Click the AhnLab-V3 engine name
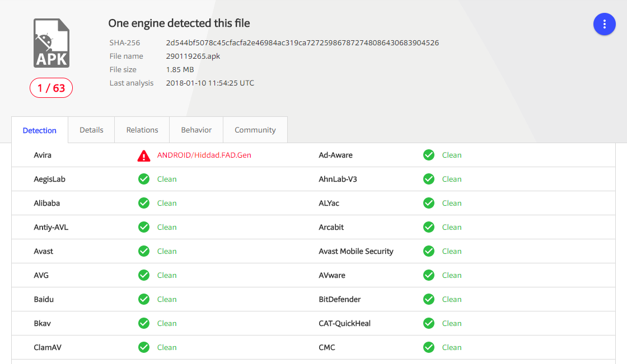This screenshot has height=364, width=627. tap(338, 179)
